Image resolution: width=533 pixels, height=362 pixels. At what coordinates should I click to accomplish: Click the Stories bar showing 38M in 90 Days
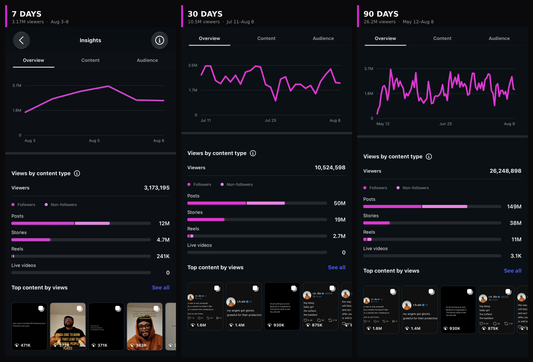pos(432,223)
